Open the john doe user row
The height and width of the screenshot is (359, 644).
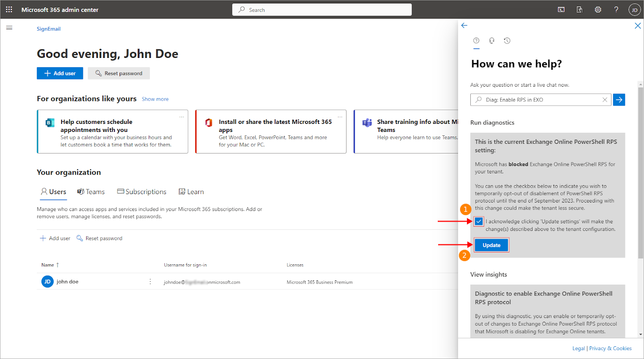click(x=247, y=282)
